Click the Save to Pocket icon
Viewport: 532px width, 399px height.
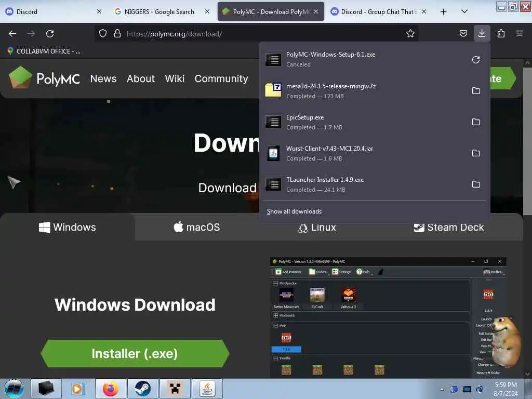(463, 33)
